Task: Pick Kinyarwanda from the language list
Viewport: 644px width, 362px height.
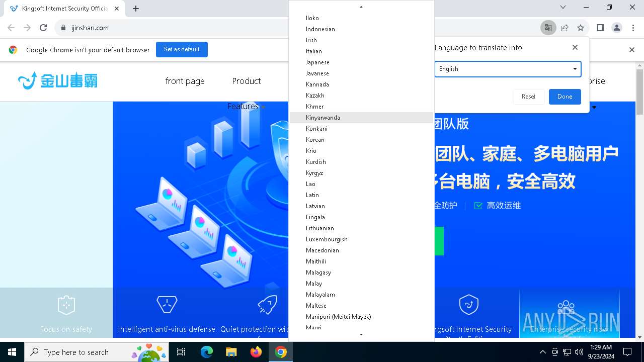Action: pyautogui.click(x=361, y=118)
